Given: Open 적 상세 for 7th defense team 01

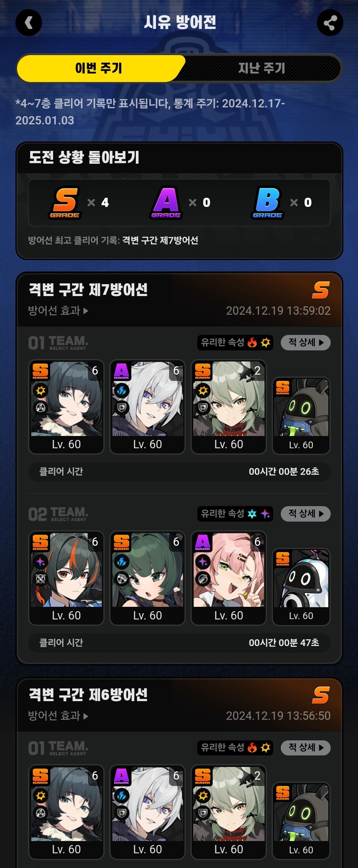Looking at the screenshot, I should (306, 342).
